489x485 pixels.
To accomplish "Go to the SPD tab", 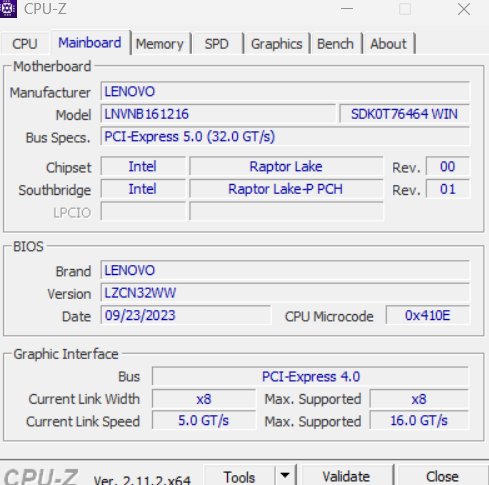I will tap(217, 44).
